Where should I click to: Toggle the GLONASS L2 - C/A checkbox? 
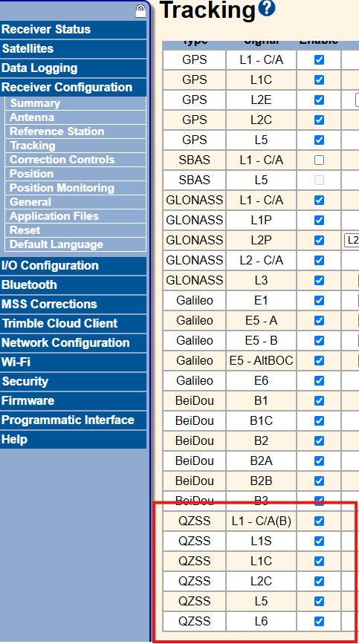tap(319, 261)
